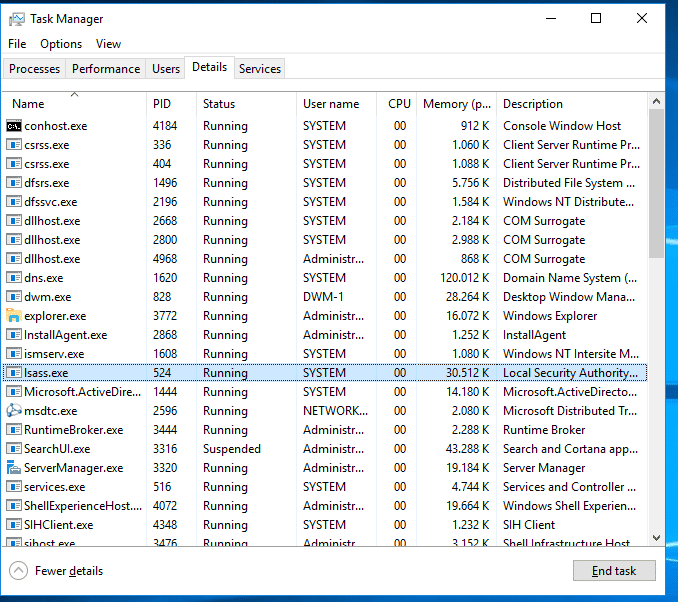This screenshot has height=602, width=678.
Task: Switch to the Performance tab
Action: point(106,69)
